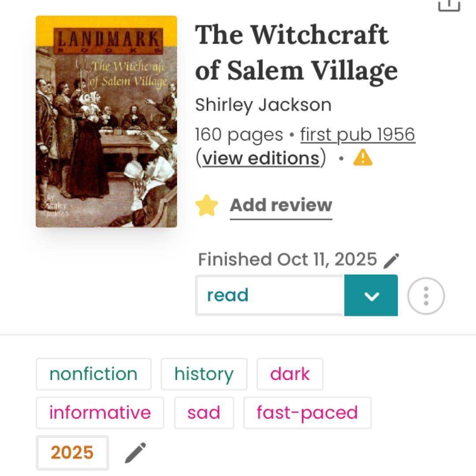Select the 'informative' mood tag
476x476 pixels.
[100, 413]
